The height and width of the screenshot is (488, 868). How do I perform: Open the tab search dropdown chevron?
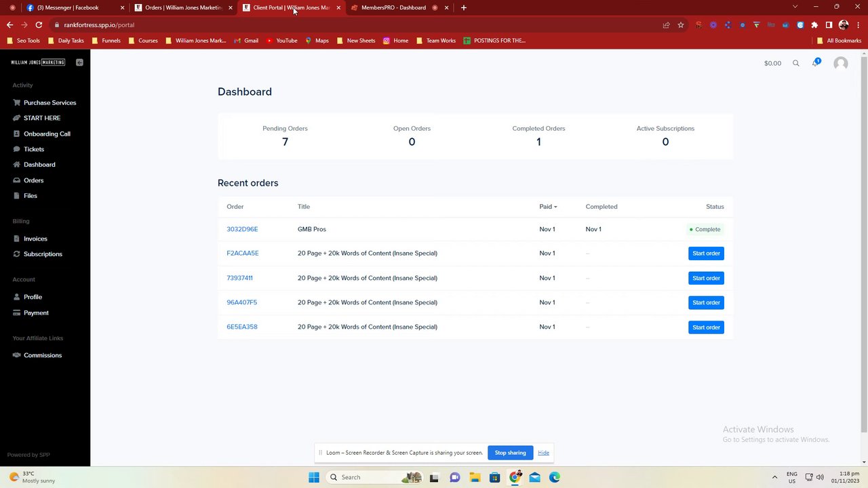795,7
